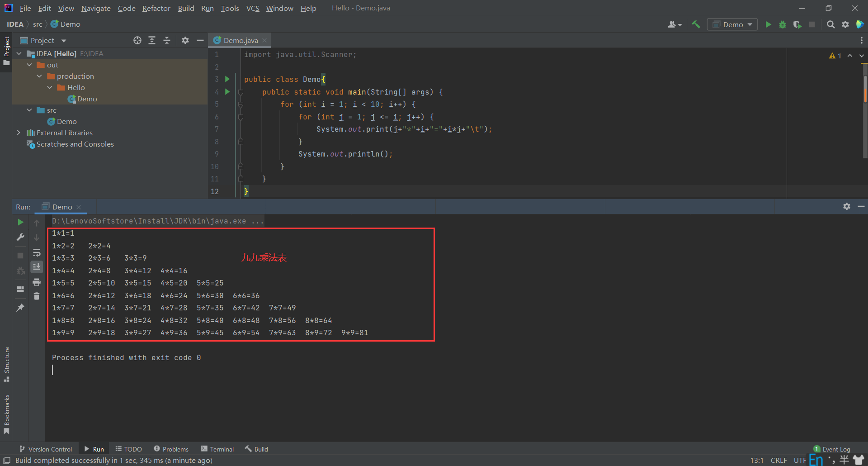Go to next highlighted problem arrow
The height and width of the screenshot is (466, 868).
click(x=862, y=56)
